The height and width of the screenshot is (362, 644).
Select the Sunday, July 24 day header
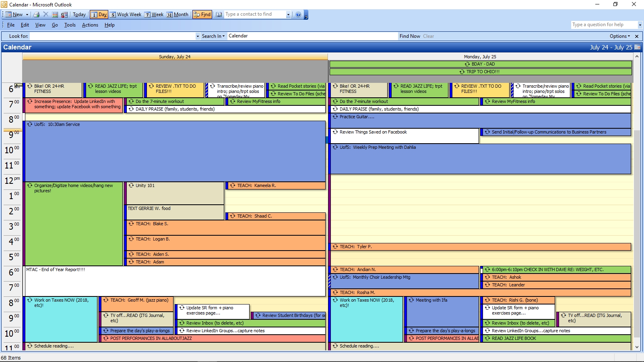tap(175, 57)
